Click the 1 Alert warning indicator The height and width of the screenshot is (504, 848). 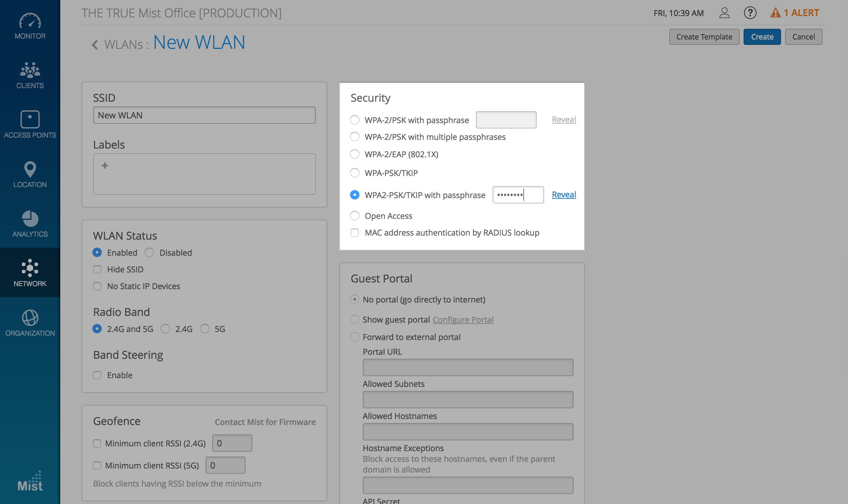point(795,13)
